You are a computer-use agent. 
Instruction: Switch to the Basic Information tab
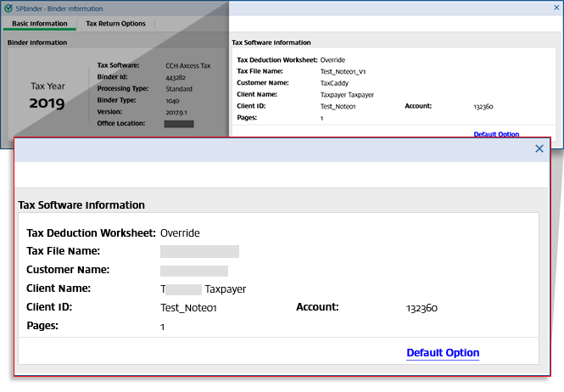pyautogui.click(x=40, y=24)
